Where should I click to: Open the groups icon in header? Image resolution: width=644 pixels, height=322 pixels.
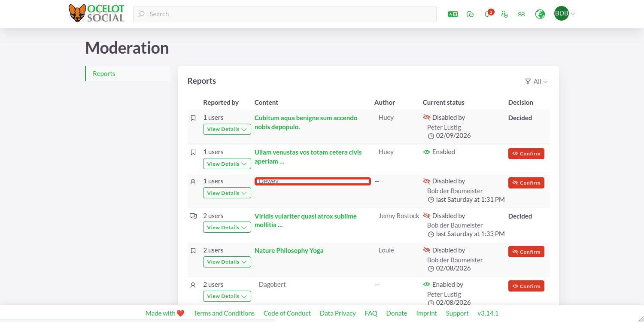coord(521,14)
